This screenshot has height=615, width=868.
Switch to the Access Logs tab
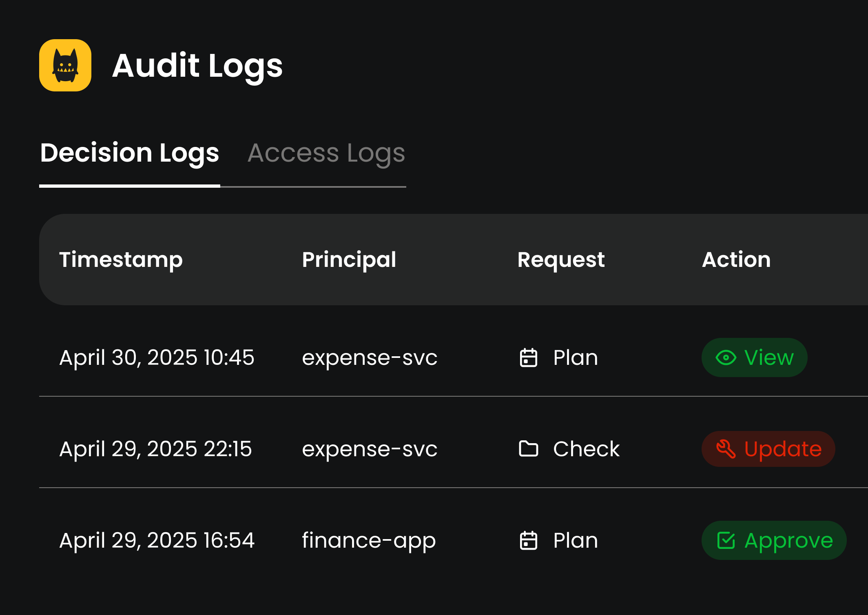pyautogui.click(x=326, y=153)
